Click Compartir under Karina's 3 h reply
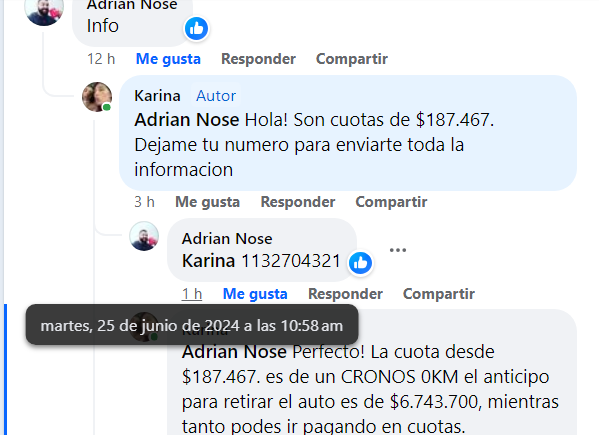599x435 pixels. pos(391,202)
